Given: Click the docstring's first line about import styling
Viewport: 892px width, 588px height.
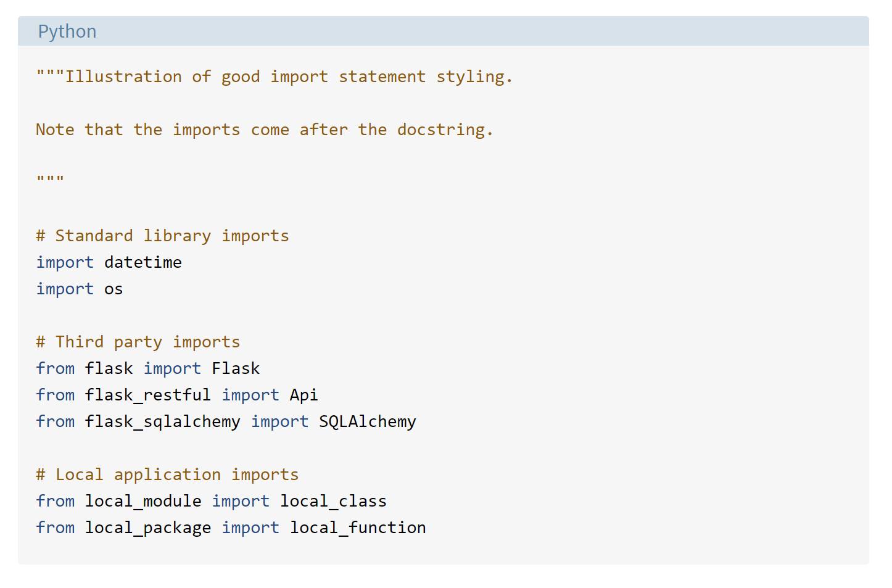Looking at the screenshot, I should coord(275,77).
